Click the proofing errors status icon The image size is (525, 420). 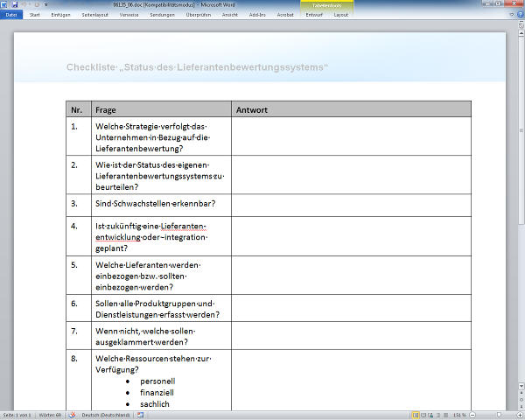(72, 415)
